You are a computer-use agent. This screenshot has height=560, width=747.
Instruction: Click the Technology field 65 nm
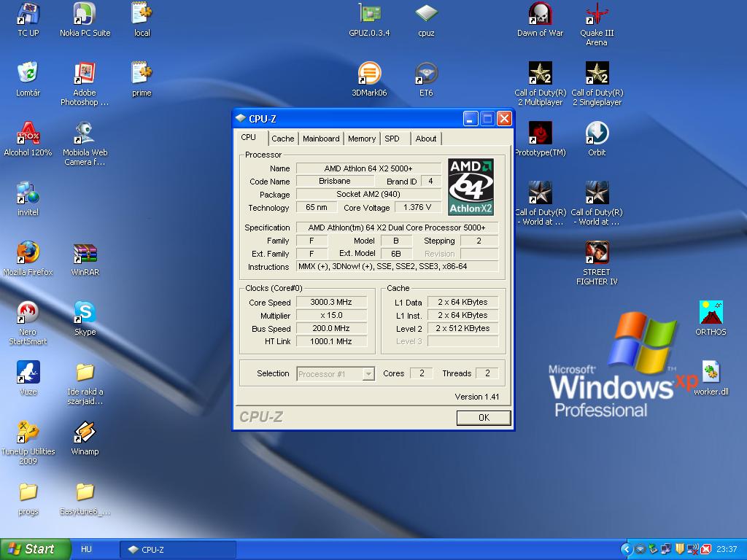point(317,207)
